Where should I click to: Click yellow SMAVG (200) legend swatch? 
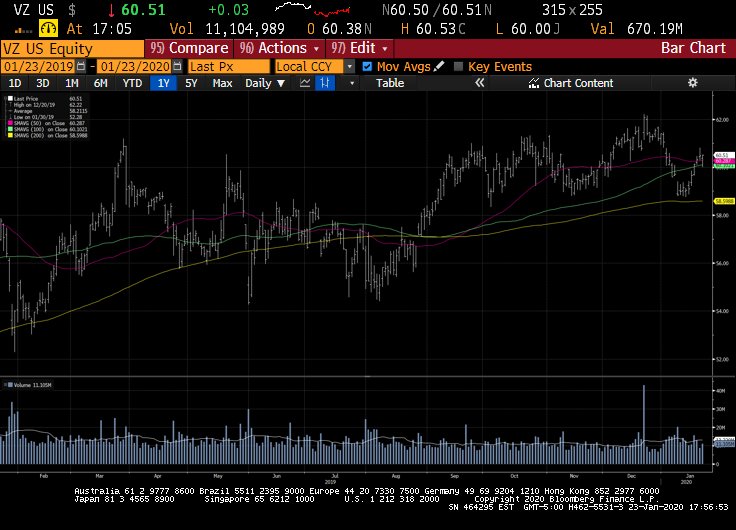[x=10, y=135]
